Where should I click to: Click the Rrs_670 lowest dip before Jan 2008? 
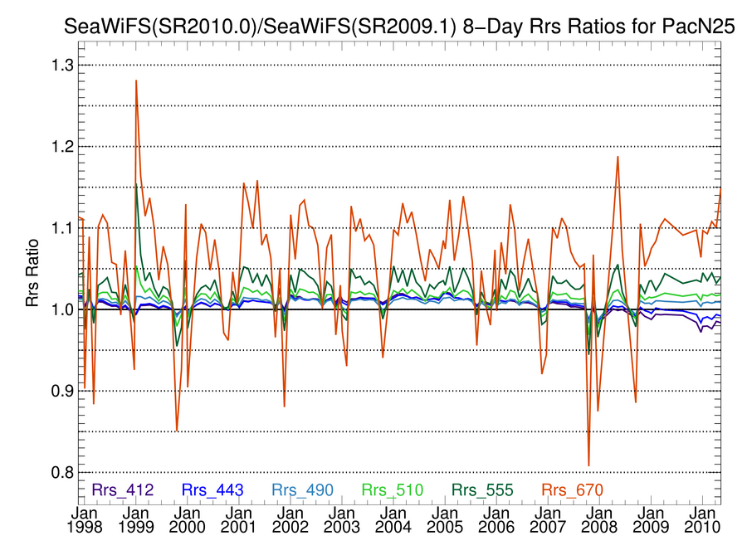point(588,465)
